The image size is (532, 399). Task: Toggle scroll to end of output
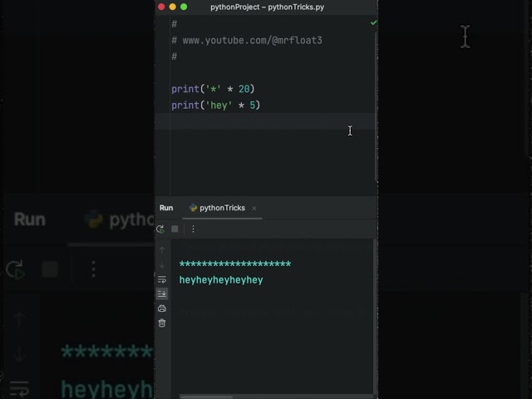pyautogui.click(x=162, y=293)
